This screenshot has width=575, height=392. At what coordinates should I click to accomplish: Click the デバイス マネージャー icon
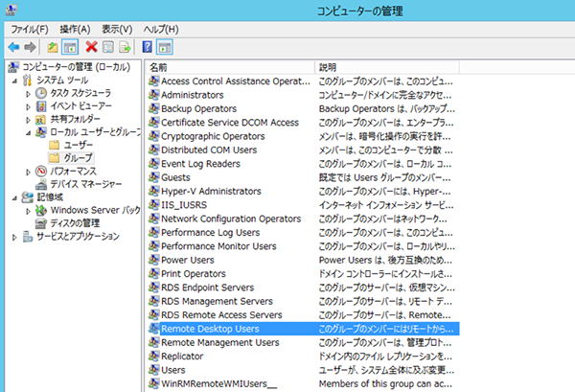[x=41, y=184]
